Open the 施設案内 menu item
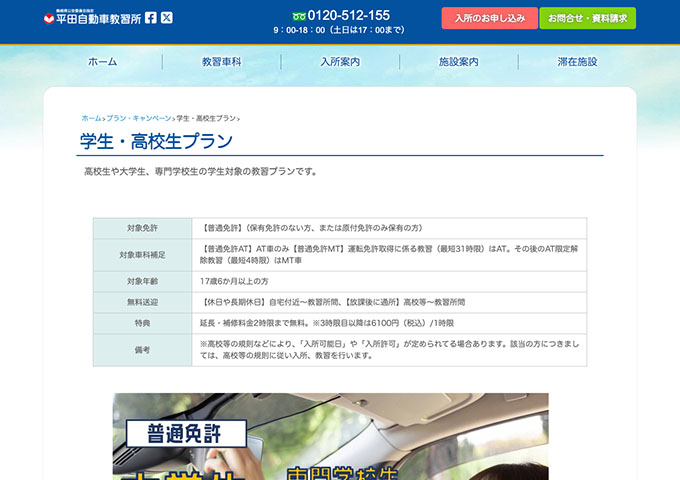The width and height of the screenshot is (680, 480). [x=459, y=62]
